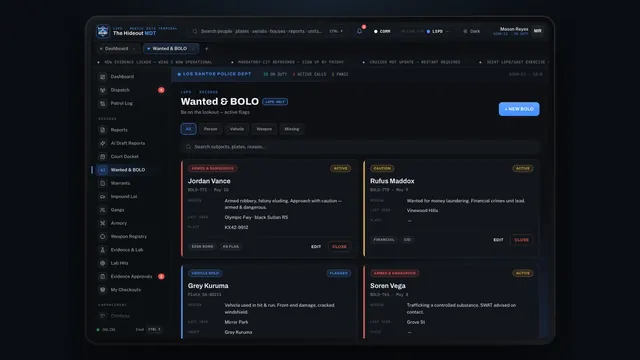This screenshot has width=640, height=360.
Task: Click the K9 FLAG tag chip
Action: click(231, 247)
